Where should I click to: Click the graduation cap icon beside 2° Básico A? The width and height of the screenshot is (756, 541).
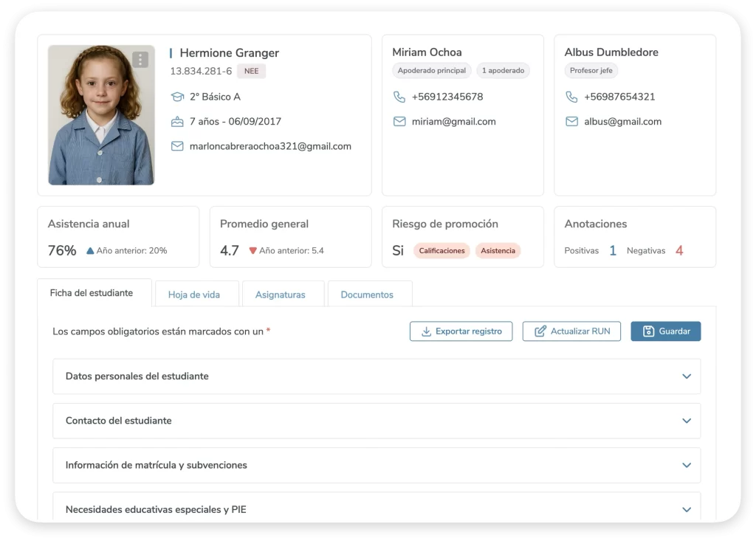(x=177, y=97)
